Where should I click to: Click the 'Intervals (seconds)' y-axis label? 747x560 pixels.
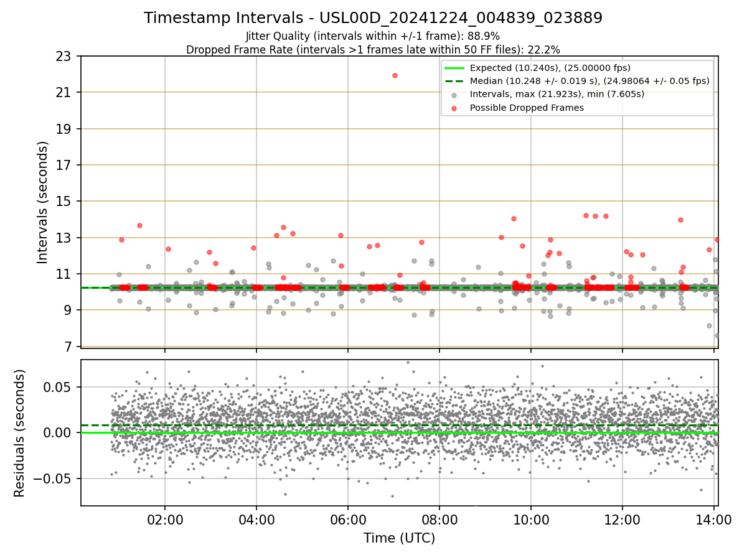(x=42, y=202)
